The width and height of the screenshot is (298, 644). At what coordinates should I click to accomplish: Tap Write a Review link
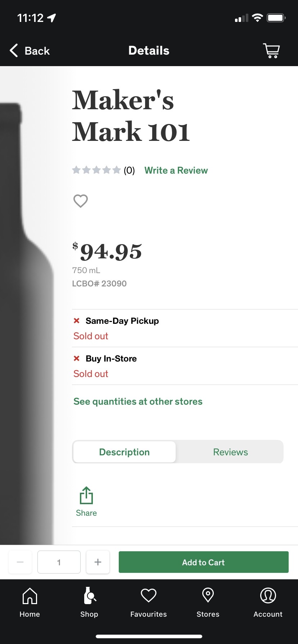point(176,170)
